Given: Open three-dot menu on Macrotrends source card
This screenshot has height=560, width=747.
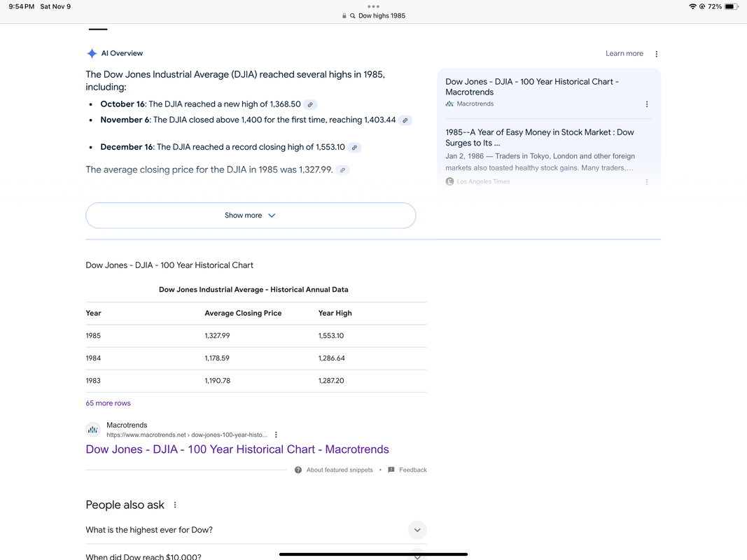Looking at the screenshot, I should tap(647, 104).
